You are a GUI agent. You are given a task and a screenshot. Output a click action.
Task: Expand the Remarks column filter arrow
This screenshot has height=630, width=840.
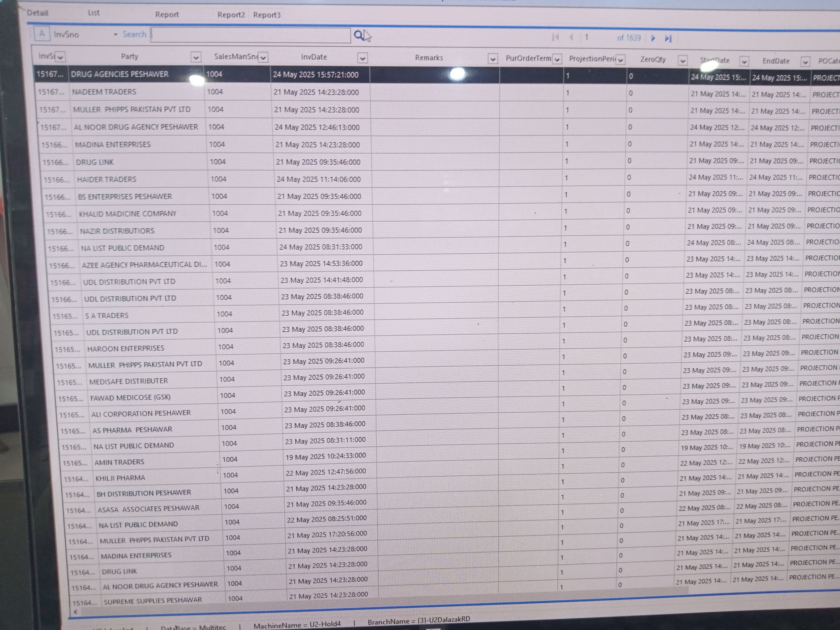(493, 59)
